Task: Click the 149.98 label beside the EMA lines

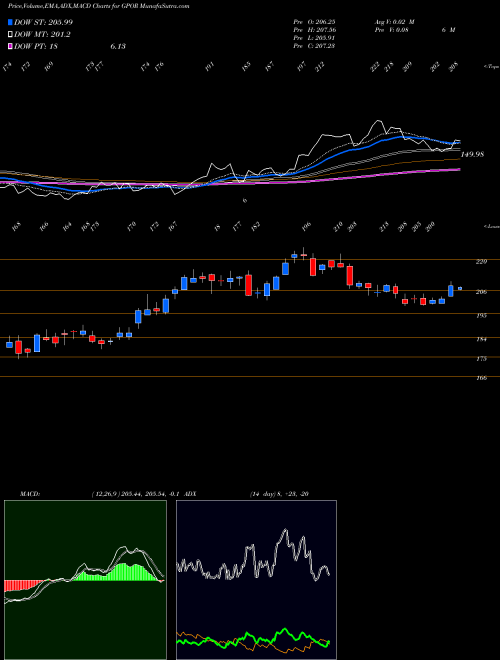Action: tap(472, 154)
